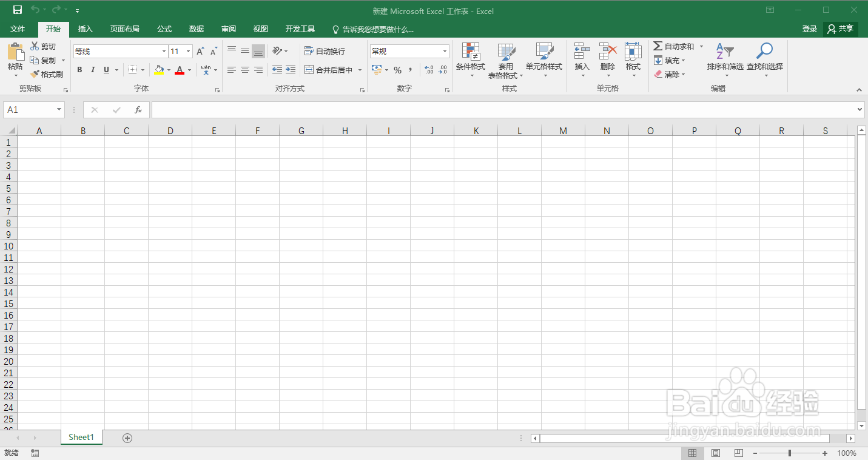
Task: Collapse the ribbon with the chevron
Action: (x=859, y=90)
